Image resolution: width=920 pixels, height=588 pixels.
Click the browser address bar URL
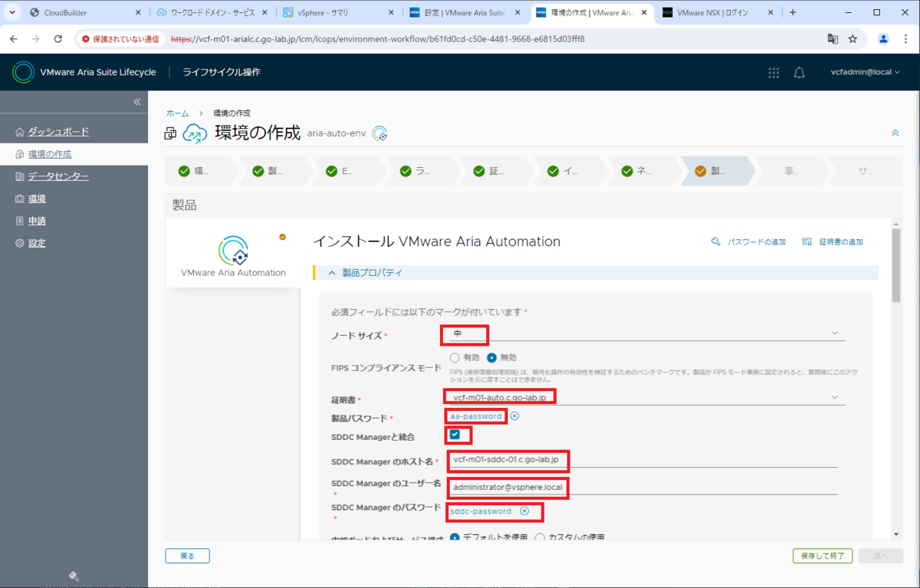[377, 38]
